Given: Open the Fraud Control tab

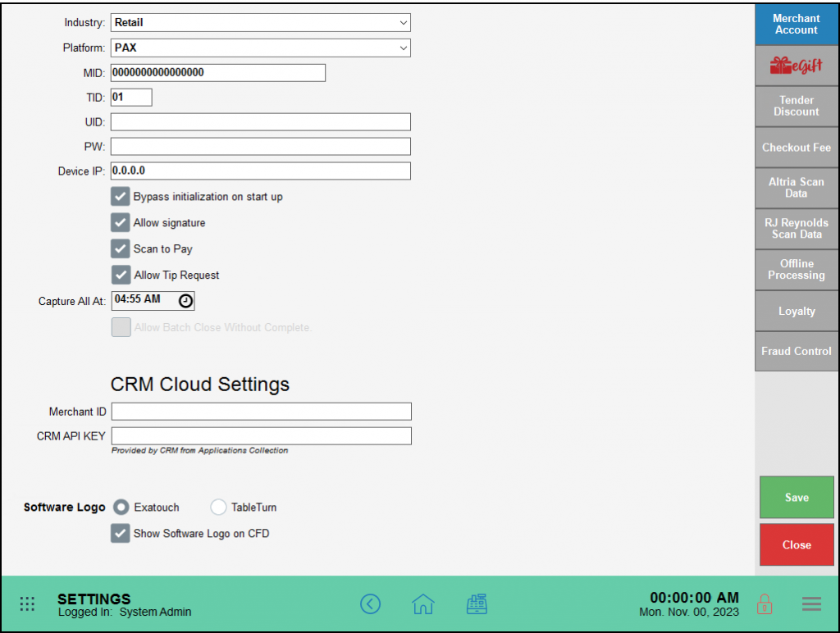Looking at the screenshot, I should coord(796,351).
